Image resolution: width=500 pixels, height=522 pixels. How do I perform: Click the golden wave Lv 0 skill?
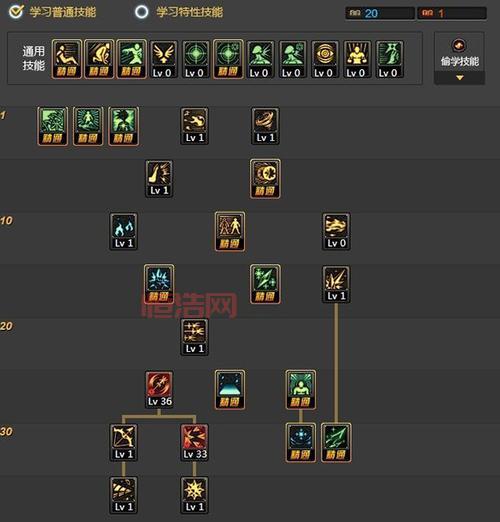[x=336, y=231]
